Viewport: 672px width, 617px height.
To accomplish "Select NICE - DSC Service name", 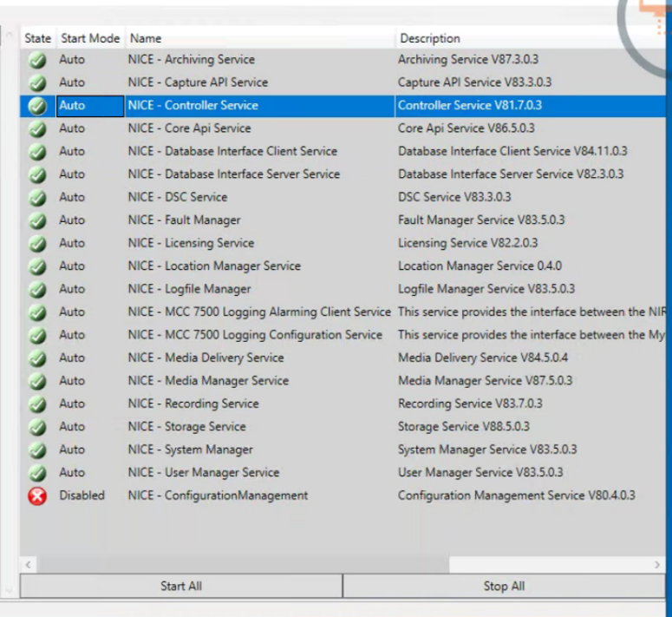I will pyautogui.click(x=178, y=197).
